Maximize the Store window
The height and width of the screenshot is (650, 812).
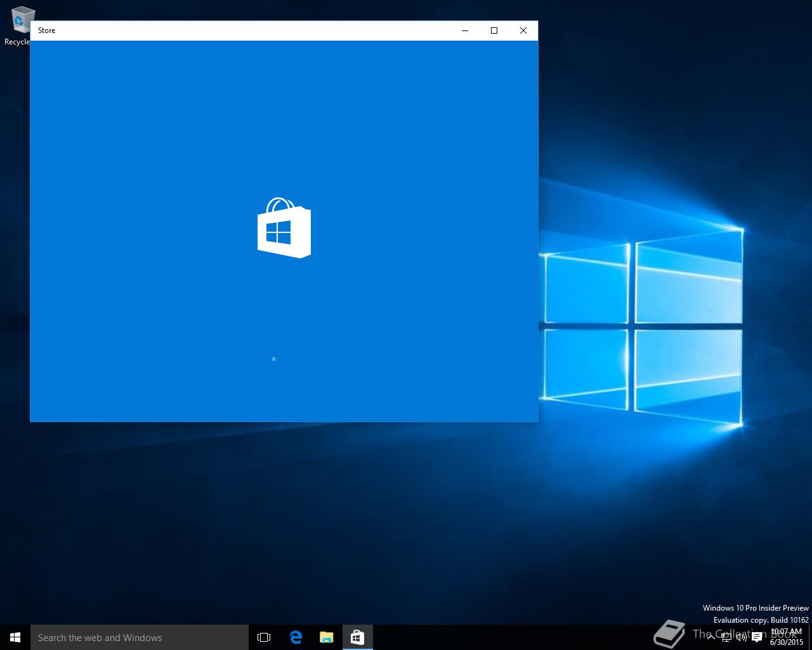(494, 30)
